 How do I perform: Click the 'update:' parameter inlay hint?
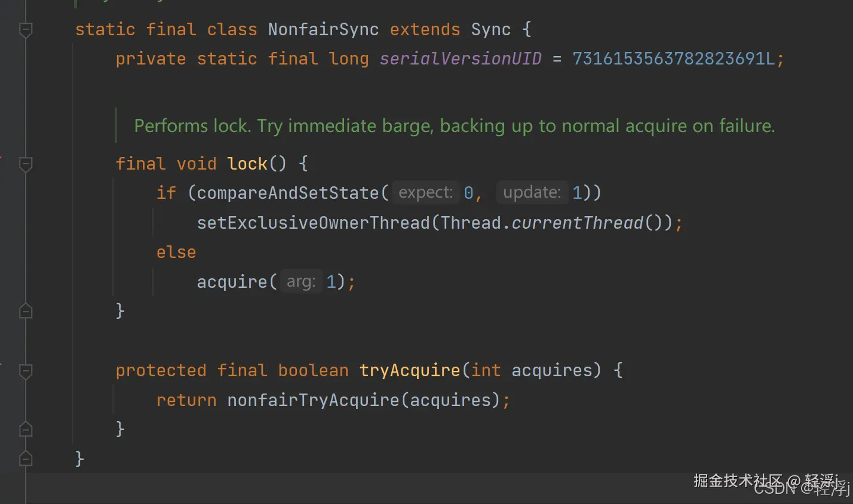(x=532, y=192)
